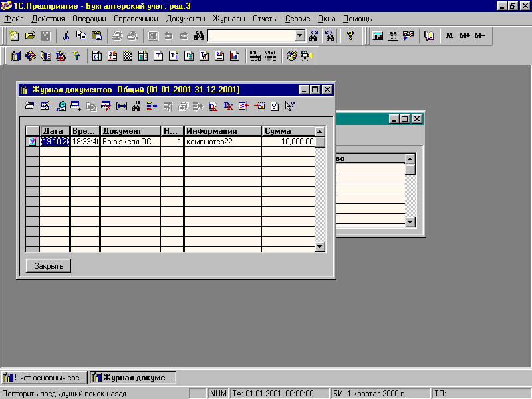Screen dimensions: 532x399
Task: Paste with the clipboard toolbar icon
Action: point(96,36)
